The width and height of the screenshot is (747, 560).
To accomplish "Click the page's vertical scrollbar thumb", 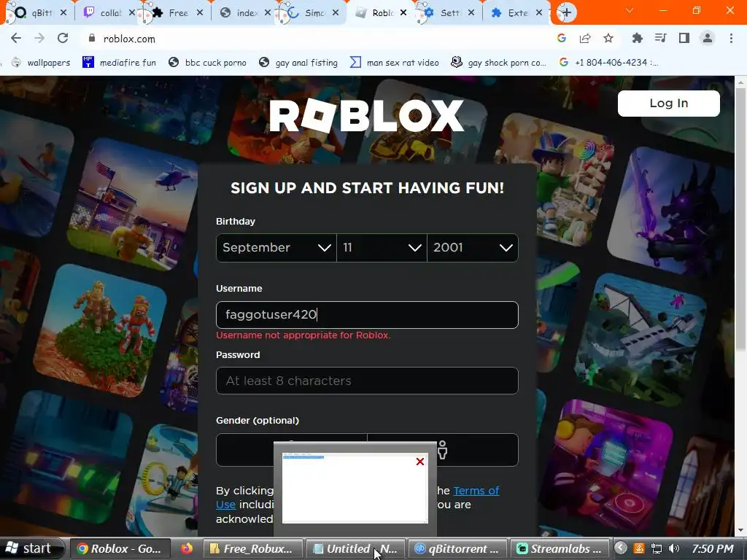I will (x=740, y=220).
